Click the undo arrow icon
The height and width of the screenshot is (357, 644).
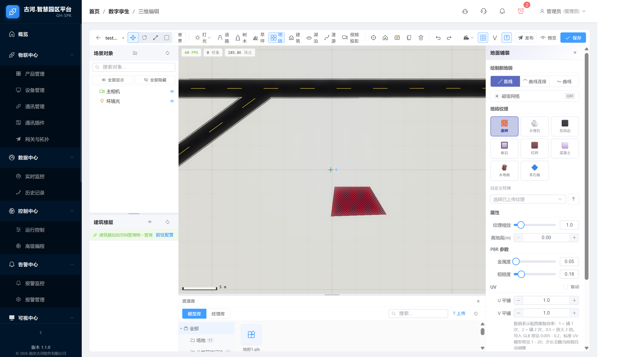pos(438,38)
